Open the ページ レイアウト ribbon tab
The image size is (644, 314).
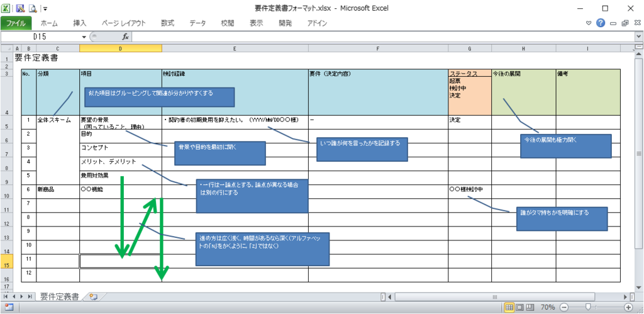124,23
